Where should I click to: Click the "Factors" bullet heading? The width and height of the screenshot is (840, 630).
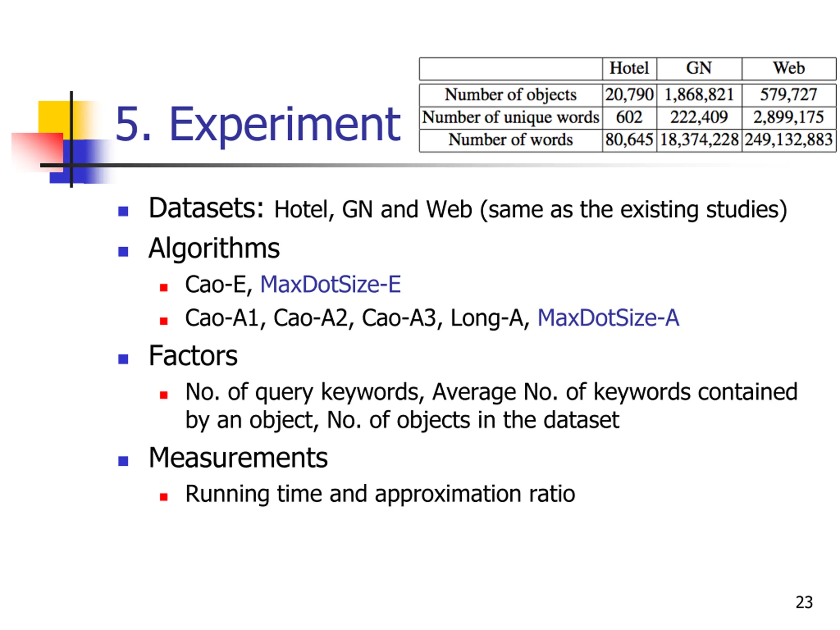pyautogui.click(x=193, y=356)
